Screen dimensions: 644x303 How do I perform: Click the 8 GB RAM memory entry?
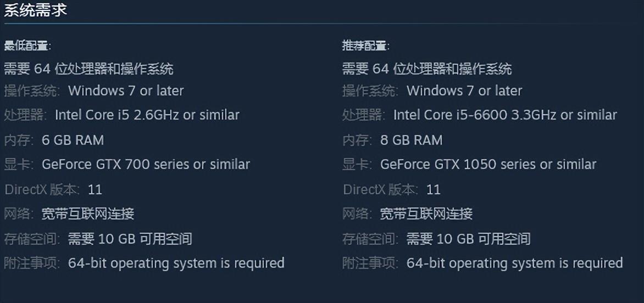point(412,140)
